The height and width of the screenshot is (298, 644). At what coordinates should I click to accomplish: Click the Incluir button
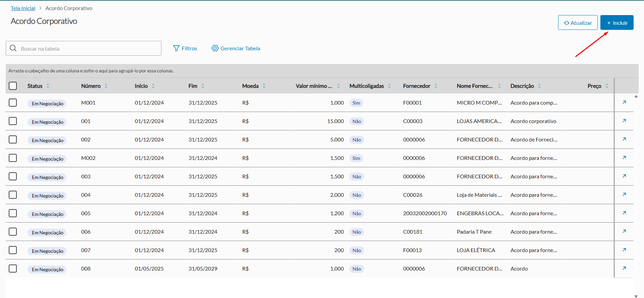(616, 23)
